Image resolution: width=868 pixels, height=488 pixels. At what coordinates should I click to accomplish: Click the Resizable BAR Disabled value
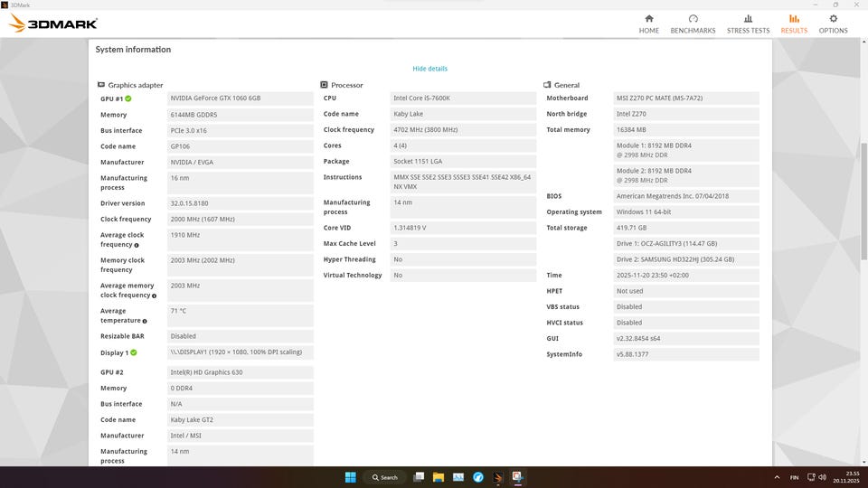pyautogui.click(x=240, y=336)
